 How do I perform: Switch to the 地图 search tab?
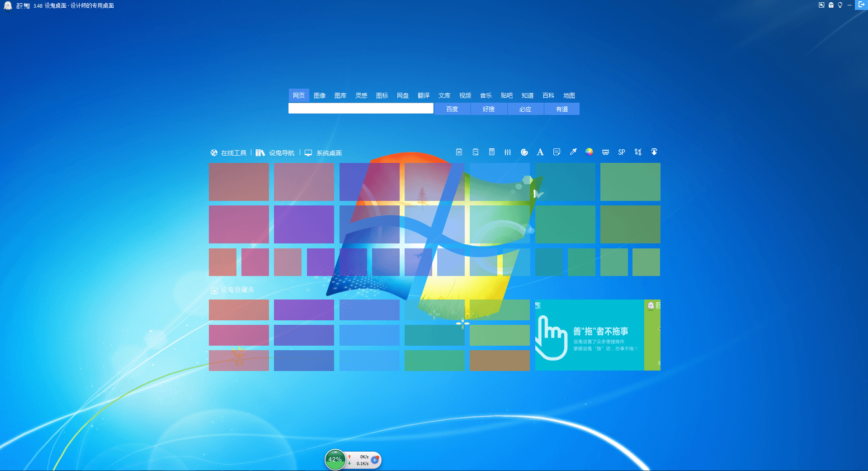(569, 95)
